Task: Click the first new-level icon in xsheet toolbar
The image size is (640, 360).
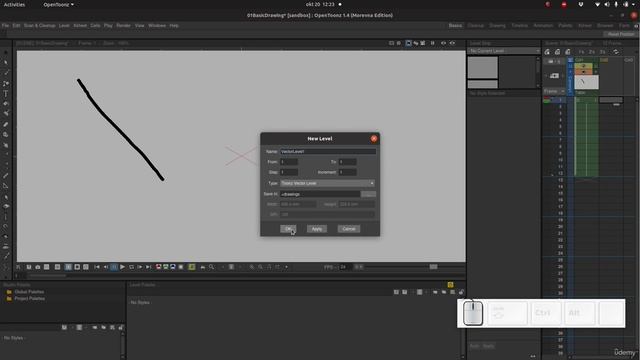Action: tap(547, 52)
